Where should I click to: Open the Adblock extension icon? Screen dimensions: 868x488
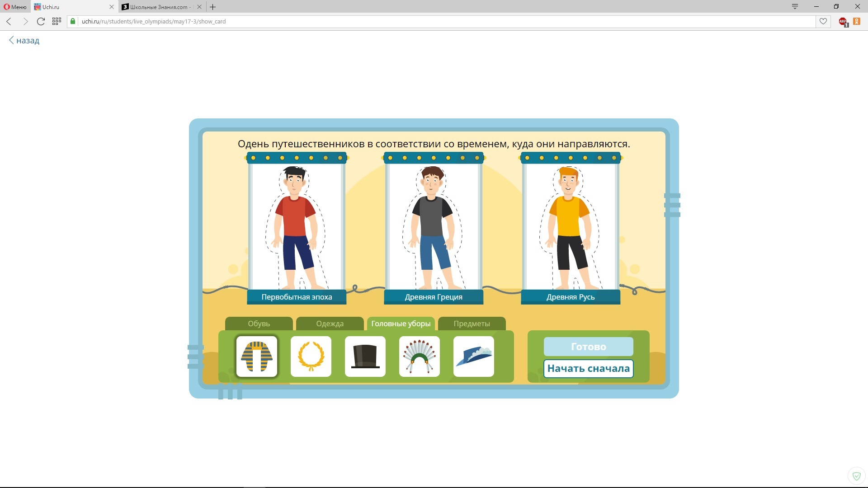843,21
